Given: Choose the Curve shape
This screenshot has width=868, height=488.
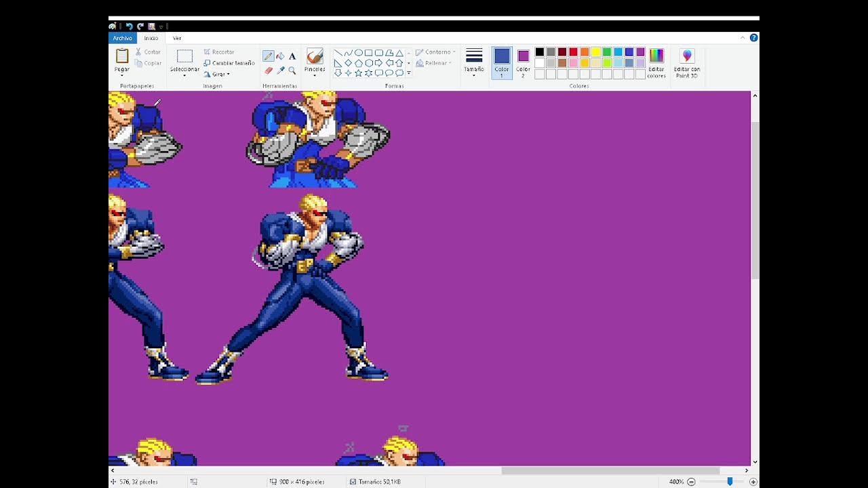Looking at the screenshot, I should (348, 53).
